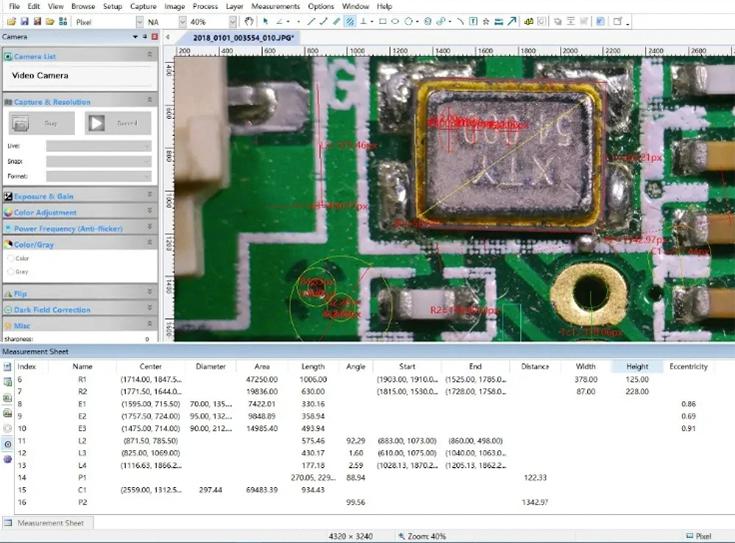Click the Open file folder icon

tap(11, 21)
